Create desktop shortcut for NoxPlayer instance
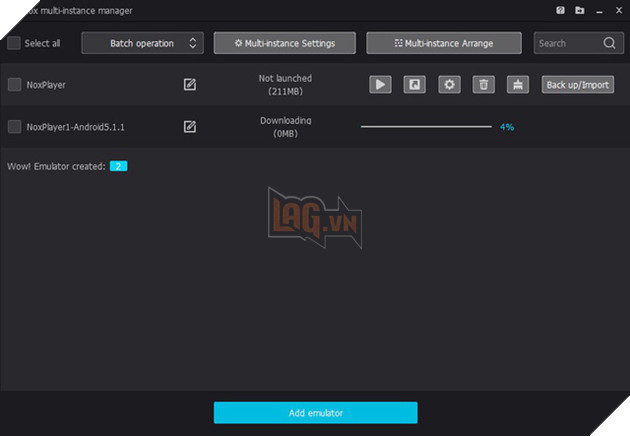The height and width of the screenshot is (436, 630). pyautogui.click(x=414, y=85)
